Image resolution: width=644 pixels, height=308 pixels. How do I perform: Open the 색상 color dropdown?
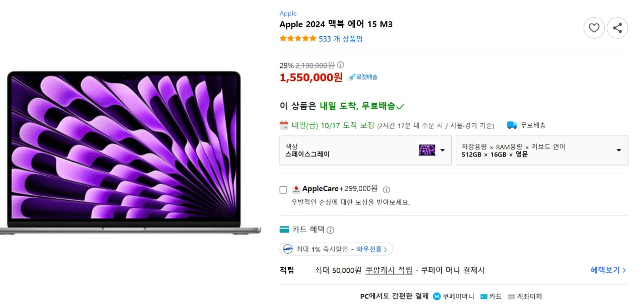(x=365, y=150)
